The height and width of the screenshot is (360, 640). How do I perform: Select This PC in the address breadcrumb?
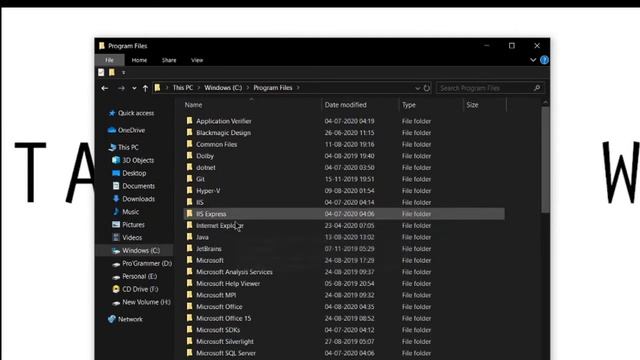(x=183, y=88)
